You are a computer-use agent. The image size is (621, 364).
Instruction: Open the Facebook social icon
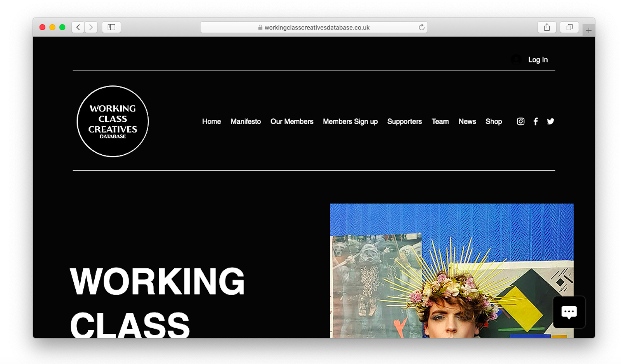[536, 121]
